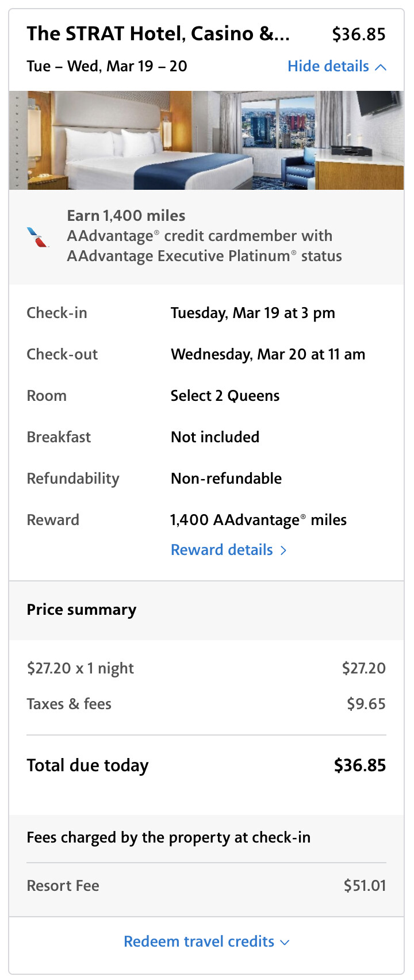
Task: Click the Price summary heading
Action: point(82,610)
